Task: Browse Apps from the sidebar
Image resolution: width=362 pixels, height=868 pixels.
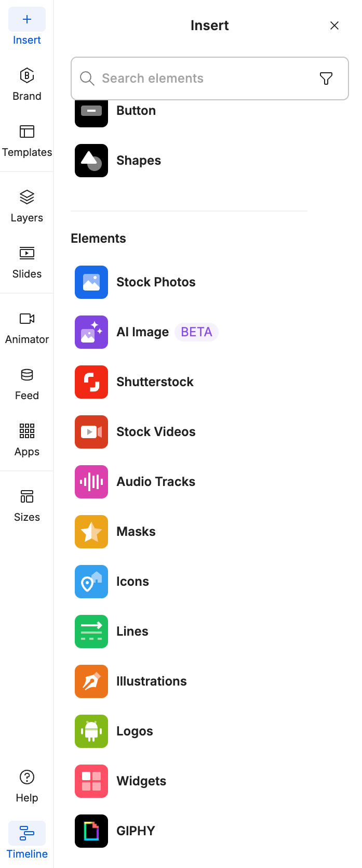Action: pyautogui.click(x=26, y=440)
